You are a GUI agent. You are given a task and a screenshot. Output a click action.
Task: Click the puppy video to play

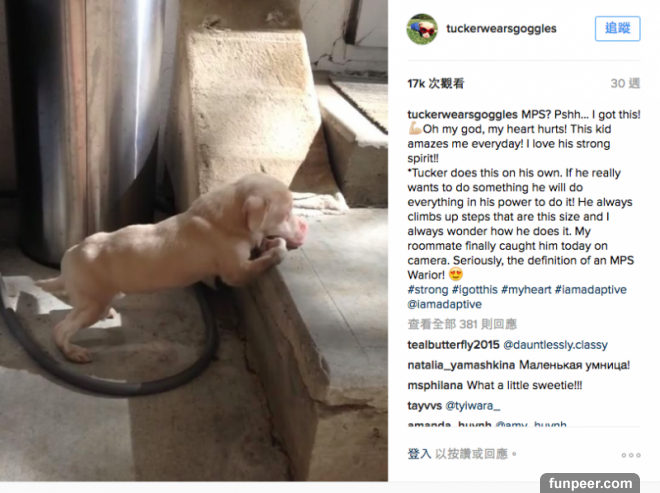[194, 240]
